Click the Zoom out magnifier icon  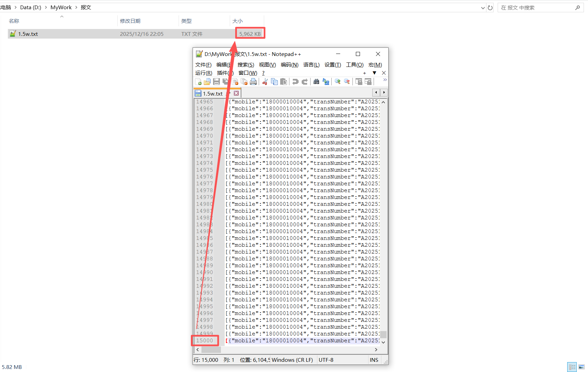pyautogui.click(x=347, y=82)
